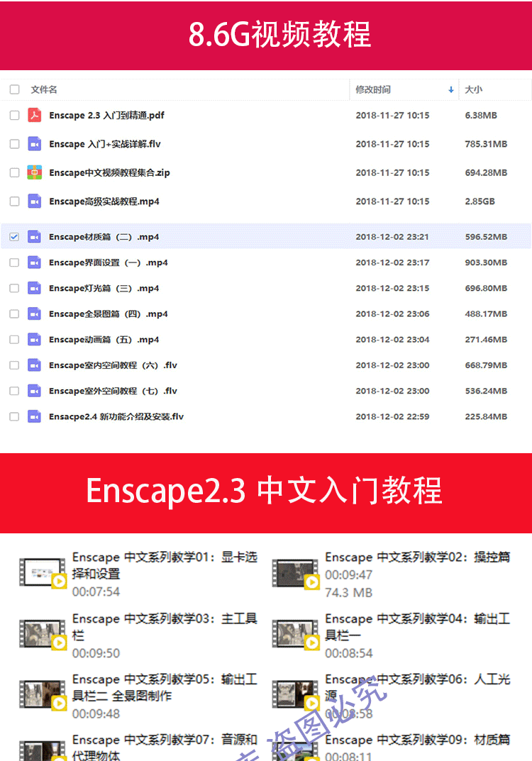Check the box for Enscape灯光篇（三）.mp4
The image size is (532, 761).
click(15, 288)
